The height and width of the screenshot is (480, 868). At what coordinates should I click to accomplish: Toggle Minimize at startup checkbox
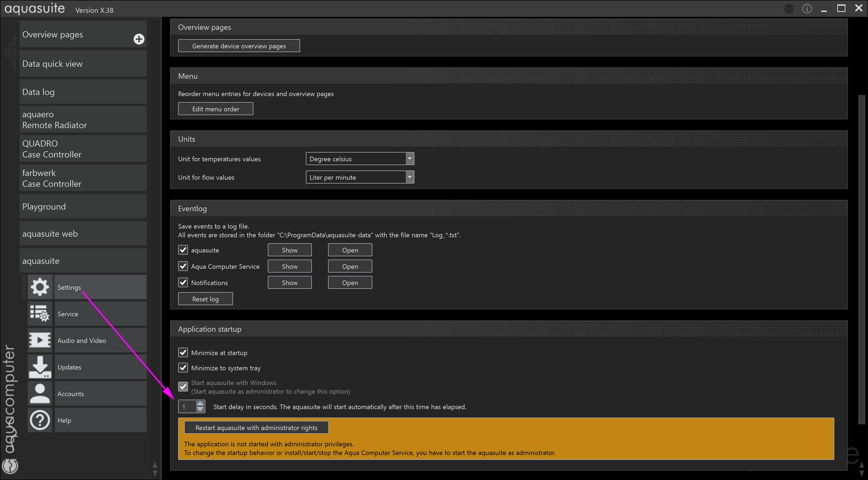pyautogui.click(x=183, y=352)
